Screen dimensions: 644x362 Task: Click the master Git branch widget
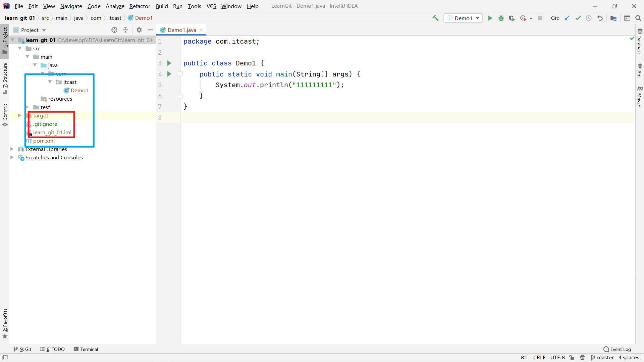(602, 358)
